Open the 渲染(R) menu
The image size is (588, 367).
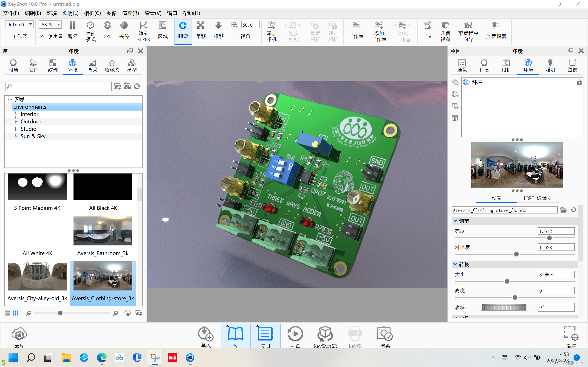coord(130,13)
